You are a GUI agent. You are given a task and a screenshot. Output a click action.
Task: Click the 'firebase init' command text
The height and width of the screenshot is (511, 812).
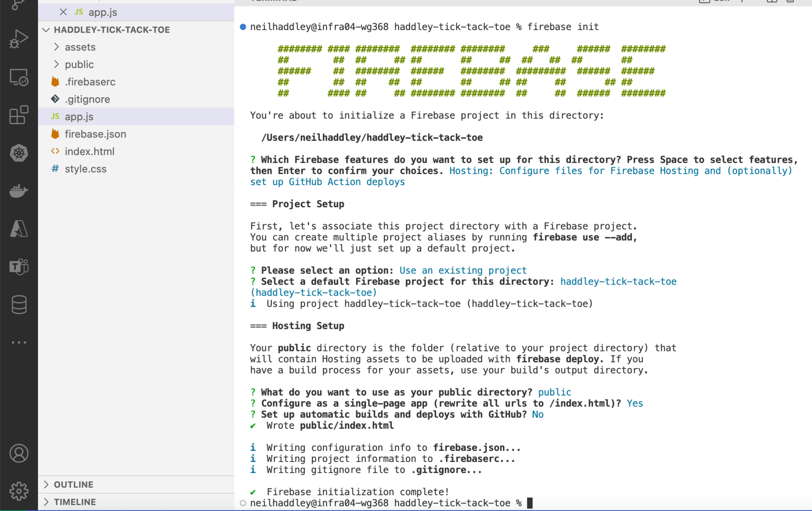563,27
